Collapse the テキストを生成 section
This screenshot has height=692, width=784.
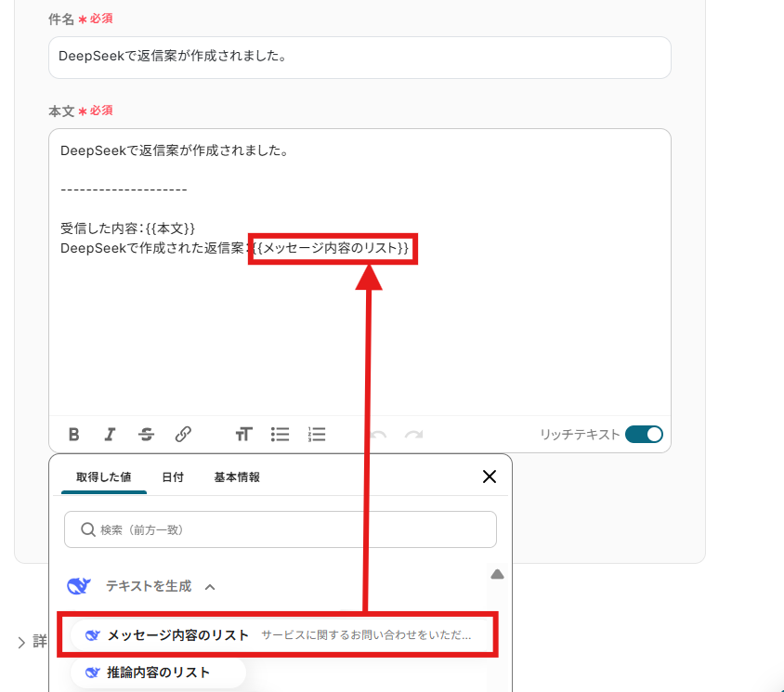tap(210, 587)
